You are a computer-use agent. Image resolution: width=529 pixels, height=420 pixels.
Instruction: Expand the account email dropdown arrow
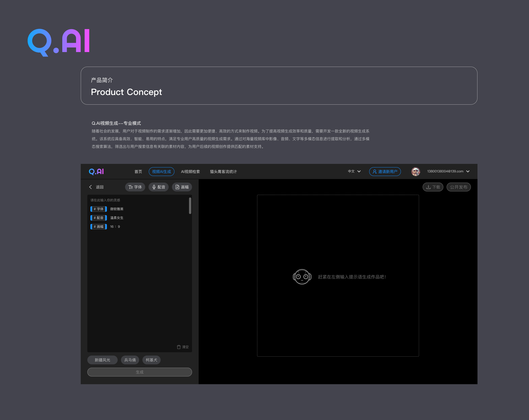(x=468, y=171)
